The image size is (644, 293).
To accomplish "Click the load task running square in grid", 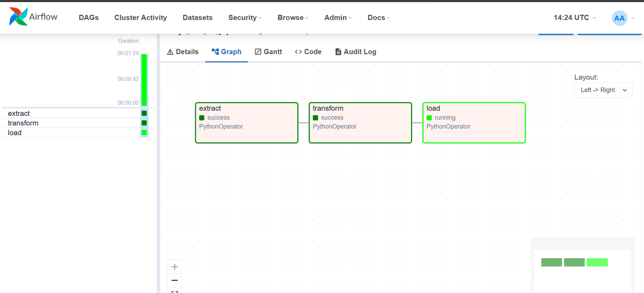I will point(144,133).
